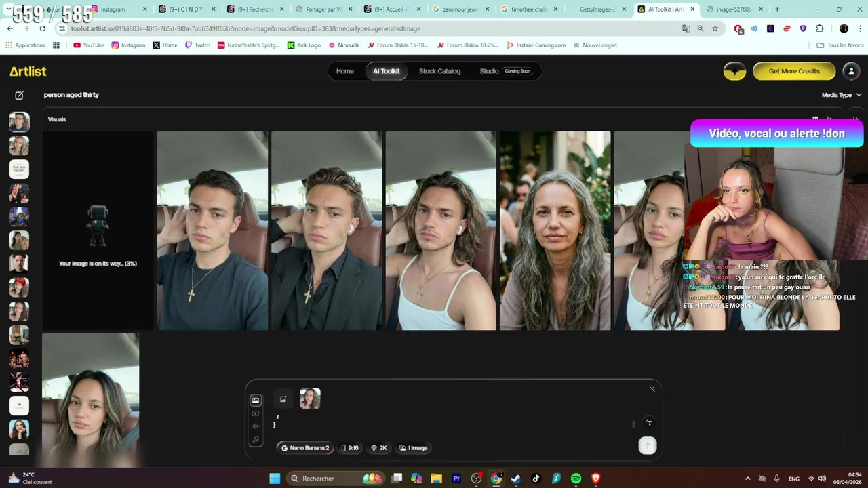The image size is (868, 488).
Task: Switch to the Instagram browser tab
Action: [x=119, y=9]
